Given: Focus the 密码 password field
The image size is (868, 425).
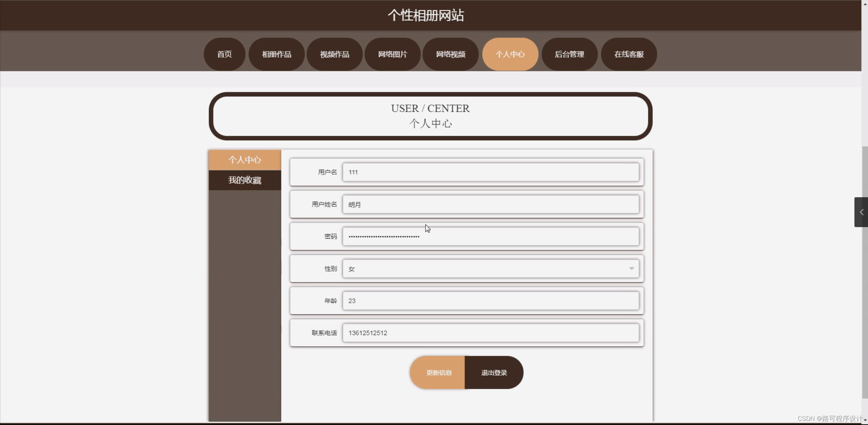Looking at the screenshot, I should tap(490, 237).
